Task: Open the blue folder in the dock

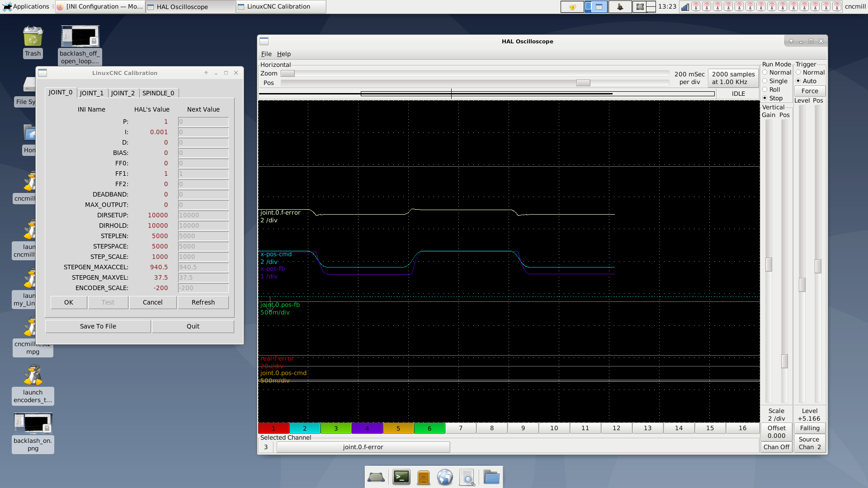Action: pyautogui.click(x=491, y=477)
